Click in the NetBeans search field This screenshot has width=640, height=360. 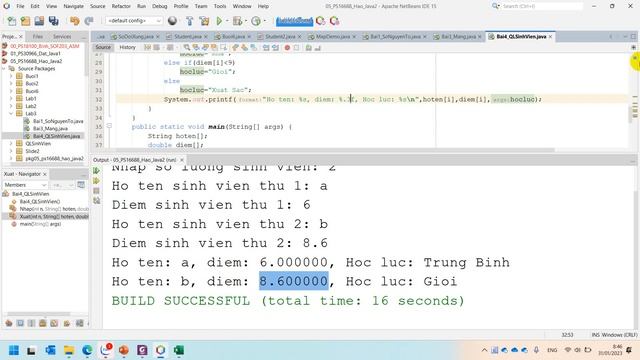tap(541, 6)
